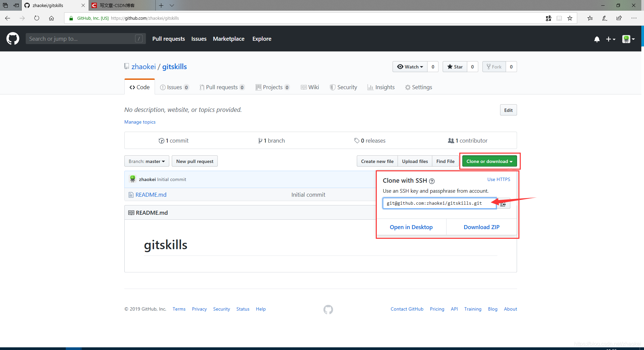The height and width of the screenshot is (350, 644).
Task: Click the SSH help question mark icon
Action: [432, 181]
